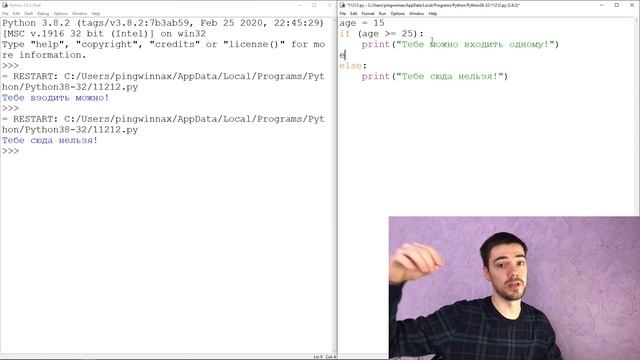Close the Python Shell window

tap(330, 5)
